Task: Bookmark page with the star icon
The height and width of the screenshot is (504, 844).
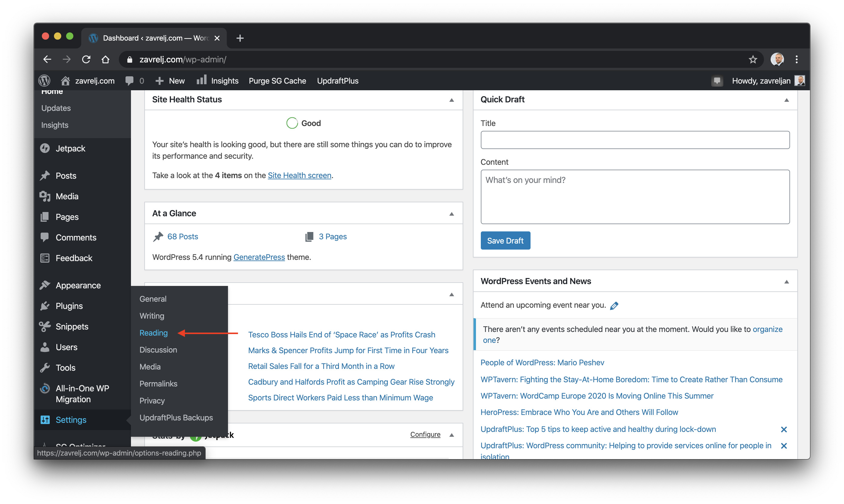Action: (752, 59)
